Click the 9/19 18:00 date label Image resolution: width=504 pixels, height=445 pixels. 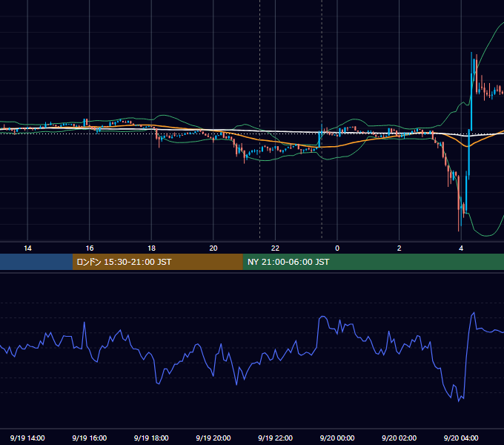click(x=151, y=438)
